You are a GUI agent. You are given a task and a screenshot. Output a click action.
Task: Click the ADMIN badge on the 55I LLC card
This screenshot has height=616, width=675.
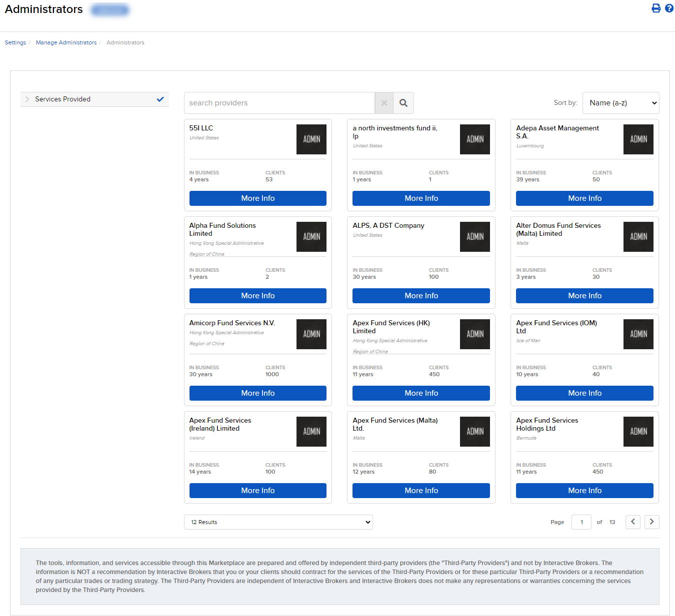pyautogui.click(x=311, y=139)
